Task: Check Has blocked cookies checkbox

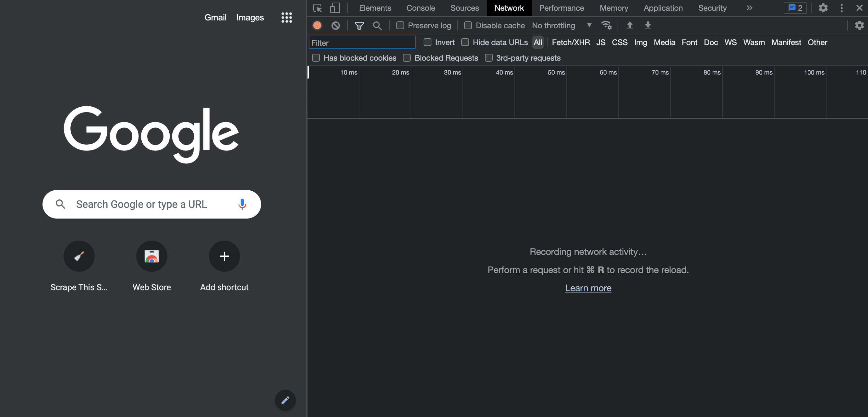Action: tap(316, 58)
